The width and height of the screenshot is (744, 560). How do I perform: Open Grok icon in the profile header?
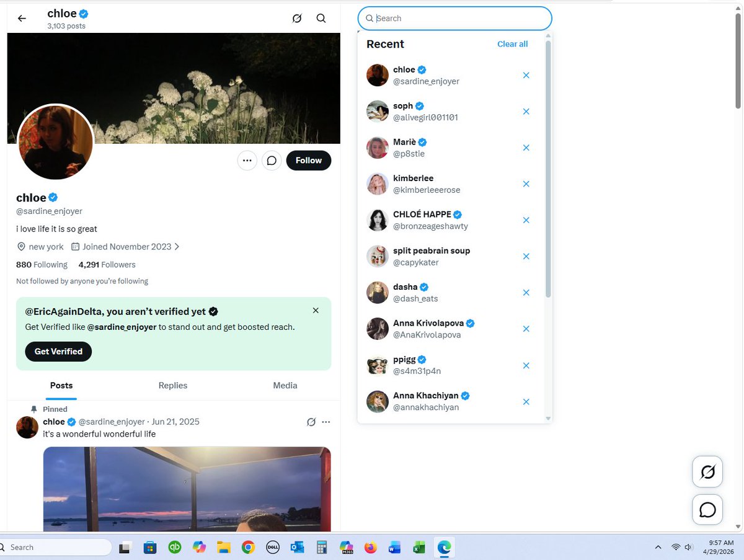[x=297, y=19]
